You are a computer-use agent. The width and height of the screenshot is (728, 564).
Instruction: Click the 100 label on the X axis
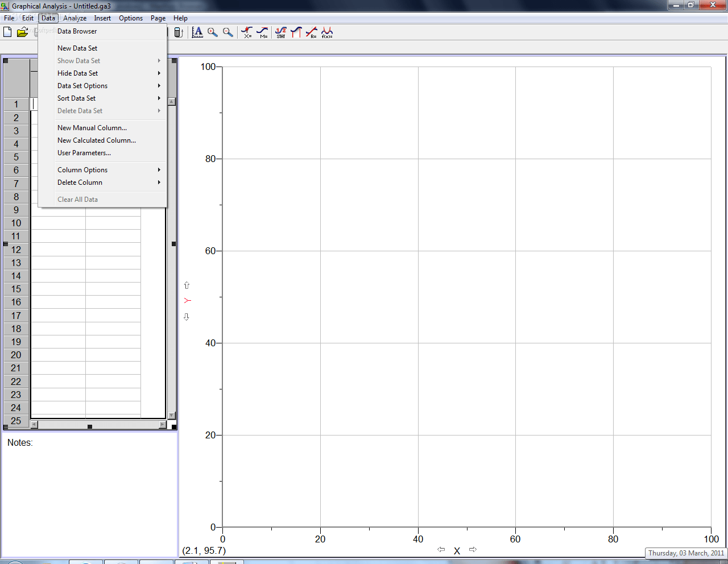712,539
